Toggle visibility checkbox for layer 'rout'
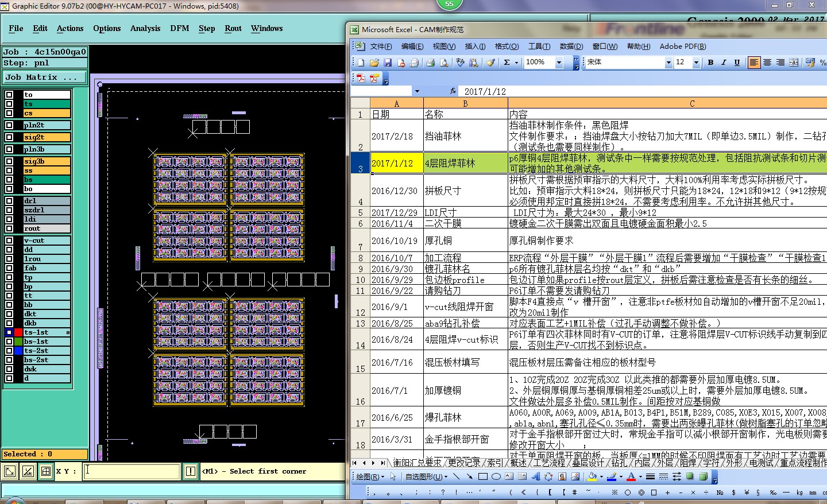Image resolution: width=827 pixels, height=504 pixels. [9, 228]
